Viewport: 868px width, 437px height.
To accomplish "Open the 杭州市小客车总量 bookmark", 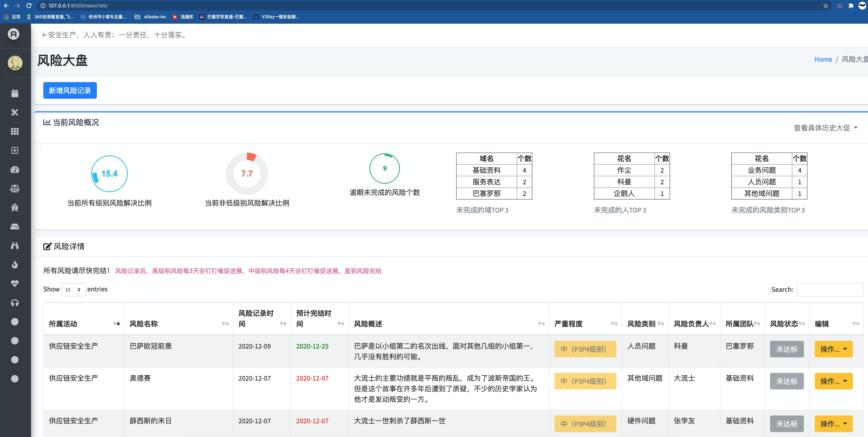I will pos(103,17).
